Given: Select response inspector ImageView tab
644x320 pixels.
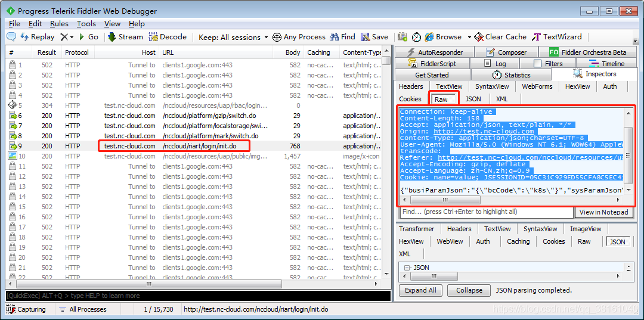Looking at the screenshot, I should [586, 229].
